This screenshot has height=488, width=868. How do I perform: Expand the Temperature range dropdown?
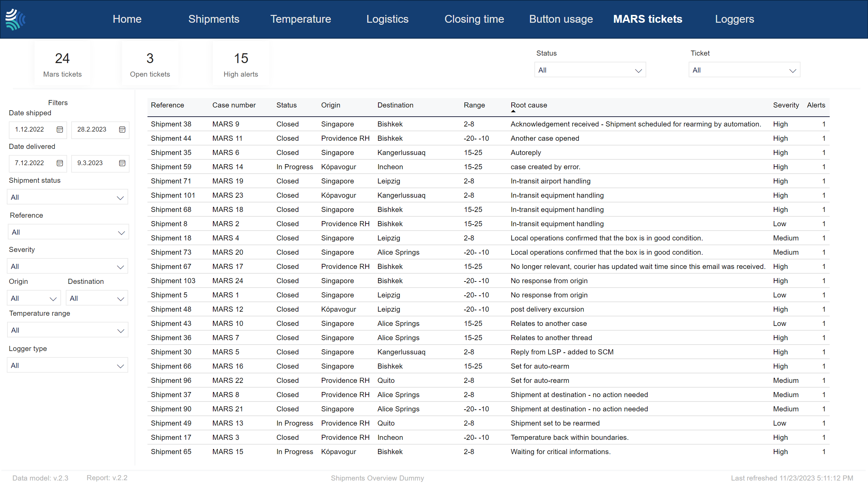[68, 330]
